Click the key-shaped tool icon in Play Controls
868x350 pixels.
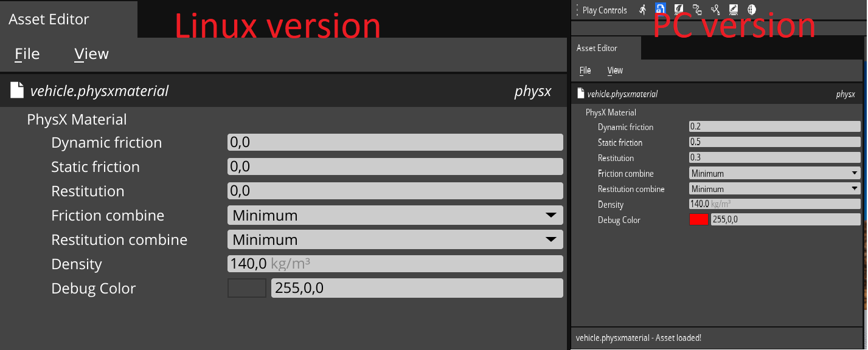[x=715, y=9]
